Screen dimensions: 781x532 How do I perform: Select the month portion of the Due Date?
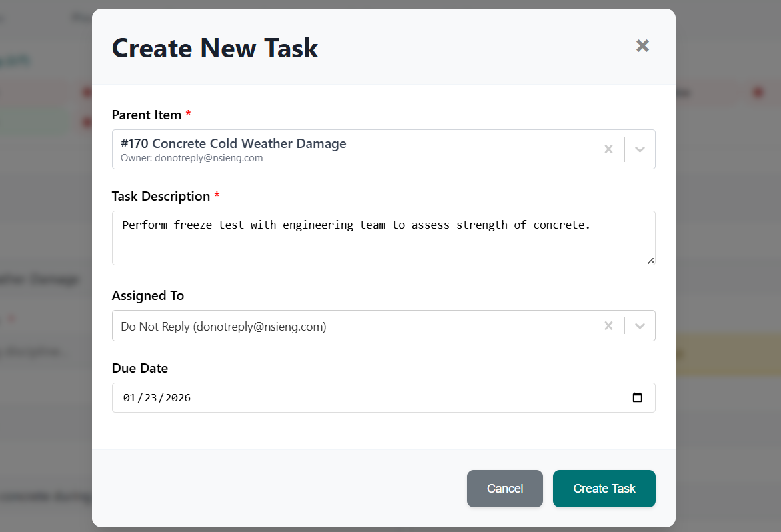(129, 397)
